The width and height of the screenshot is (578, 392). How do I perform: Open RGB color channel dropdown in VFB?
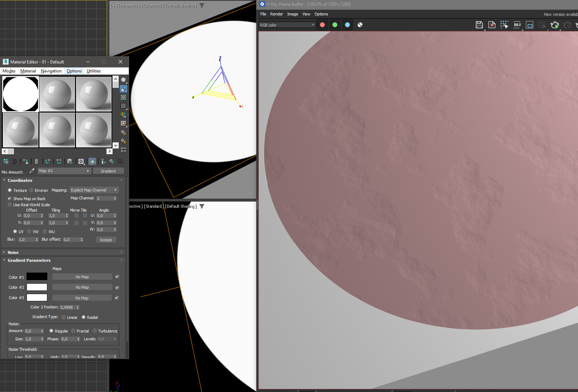287,25
